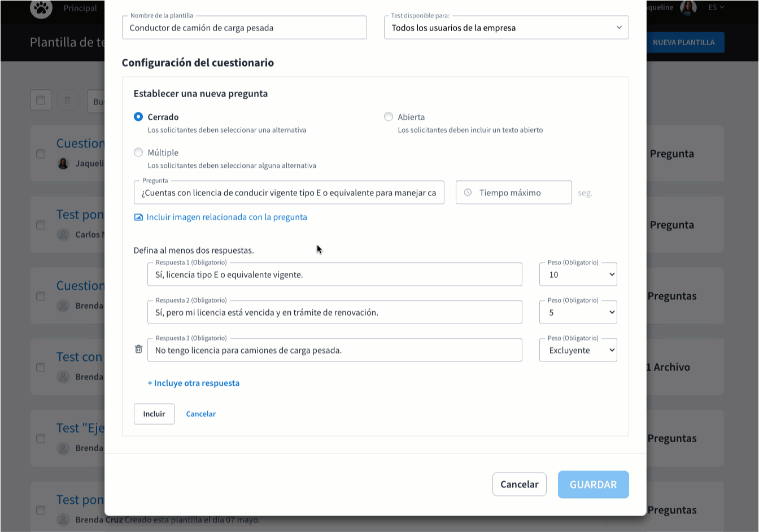Open the ES language menu
The image size is (759, 532).
click(x=716, y=8)
